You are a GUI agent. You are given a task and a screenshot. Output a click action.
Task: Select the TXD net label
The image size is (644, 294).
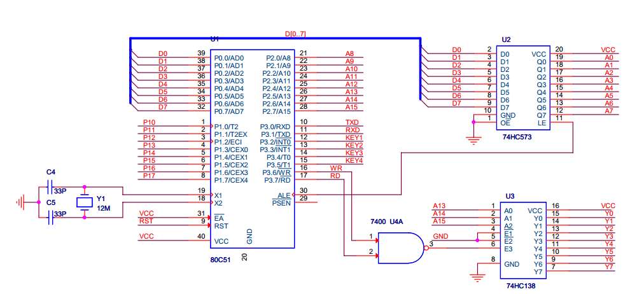point(352,122)
